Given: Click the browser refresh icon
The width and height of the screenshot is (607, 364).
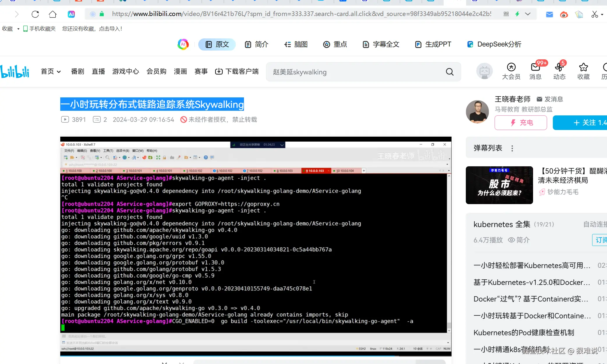Looking at the screenshot, I should 35,14.
